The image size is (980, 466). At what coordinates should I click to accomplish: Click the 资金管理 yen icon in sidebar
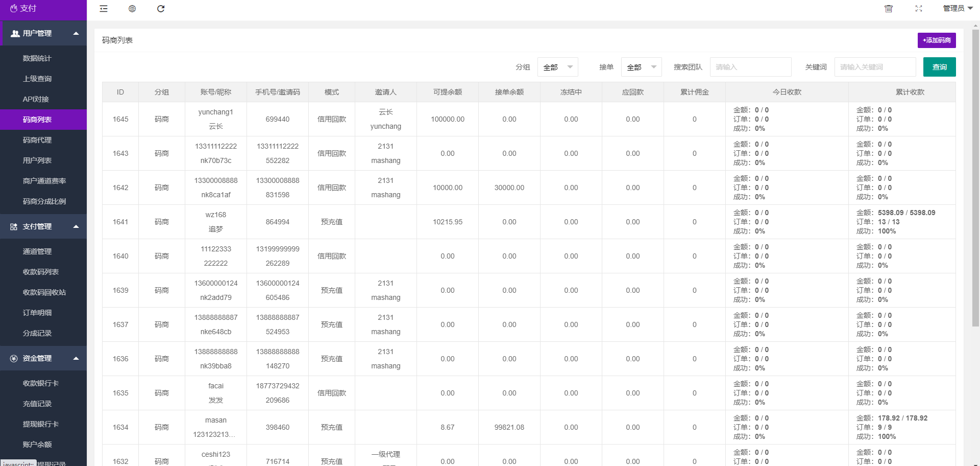pyautogui.click(x=14, y=359)
